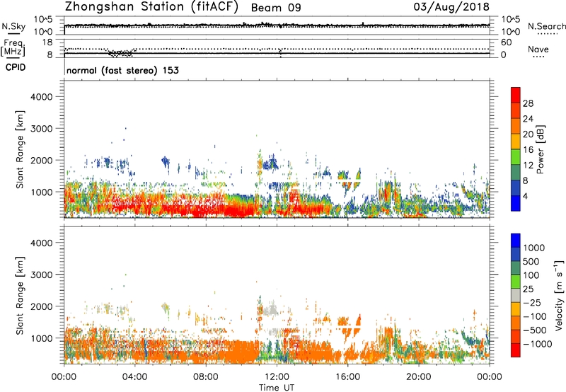
Task: Select the 'N.Sky' legend label
Action: tap(13, 26)
